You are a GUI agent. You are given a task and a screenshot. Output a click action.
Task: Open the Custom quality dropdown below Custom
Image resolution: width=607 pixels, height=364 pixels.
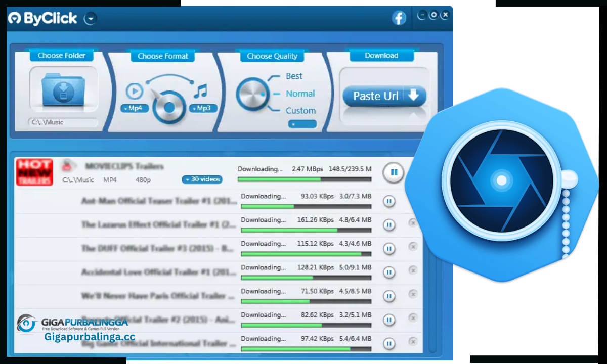(302, 124)
